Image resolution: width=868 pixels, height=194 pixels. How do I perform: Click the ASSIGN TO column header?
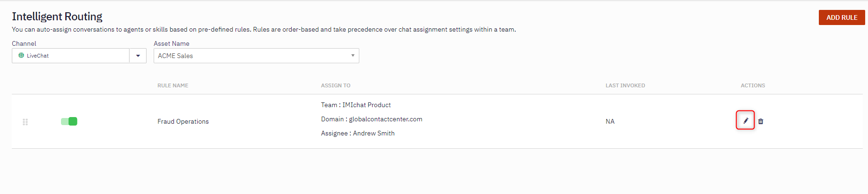336,85
